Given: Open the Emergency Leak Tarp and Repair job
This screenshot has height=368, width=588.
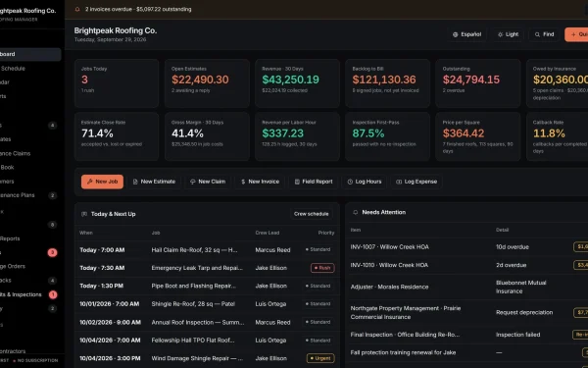Looking at the screenshot, I should click(207, 268).
